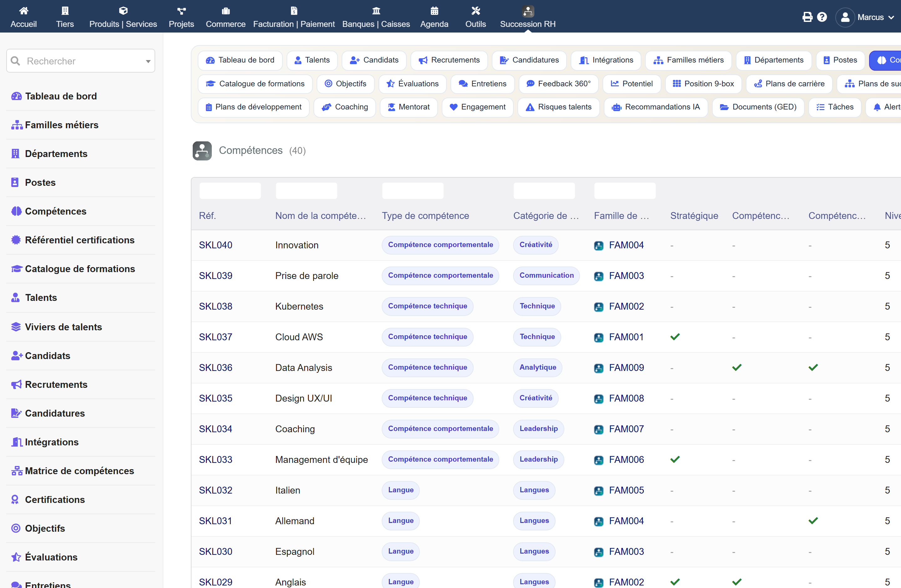The image size is (901, 588).
Task: Switch to Position 9-box tab
Action: (703, 84)
